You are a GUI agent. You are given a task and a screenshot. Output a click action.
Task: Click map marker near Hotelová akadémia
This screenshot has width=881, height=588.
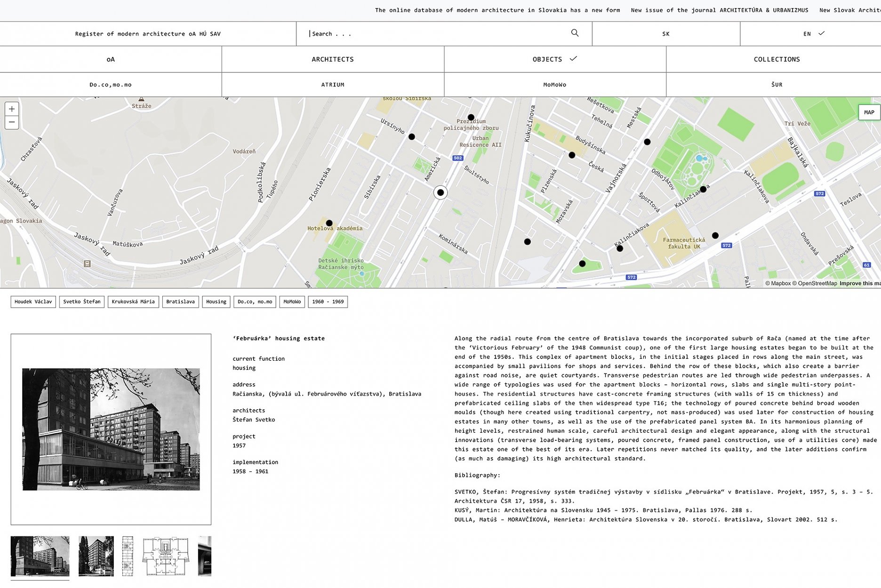point(329,223)
